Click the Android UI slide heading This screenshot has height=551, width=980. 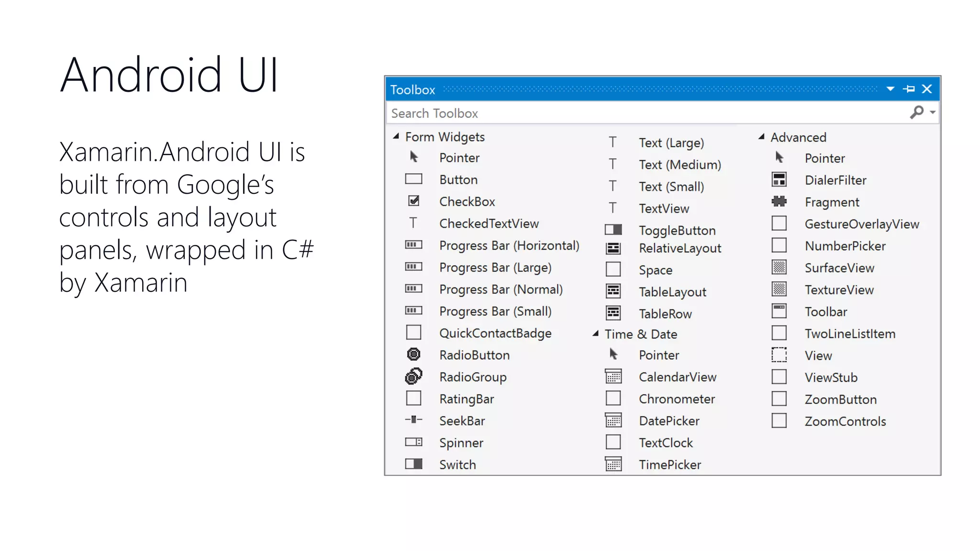(169, 75)
